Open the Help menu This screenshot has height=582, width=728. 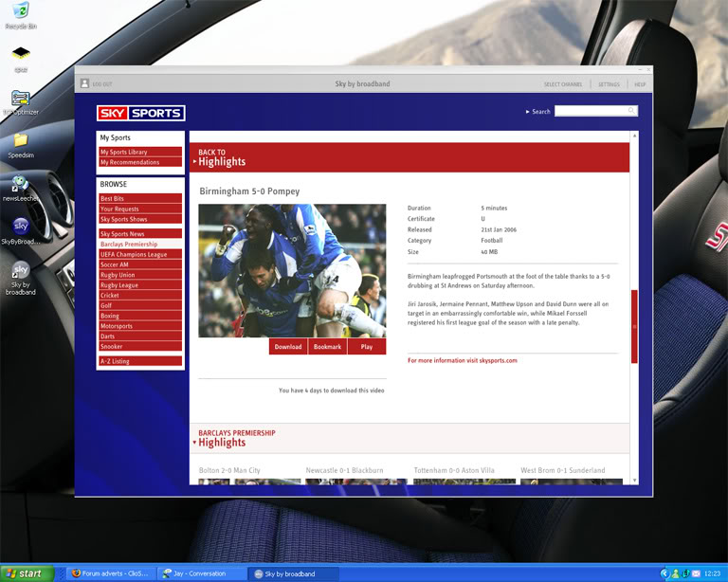640,84
